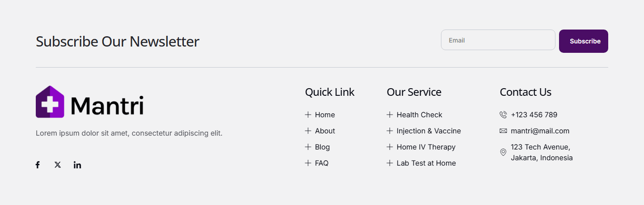Click the Subscribe button
The height and width of the screenshot is (205, 644).
[584, 41]
